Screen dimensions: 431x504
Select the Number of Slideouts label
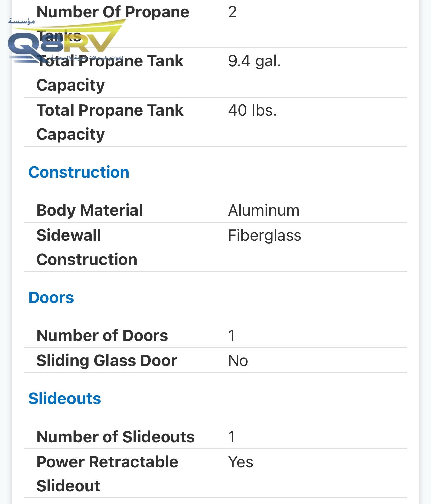tap(115, 437)
